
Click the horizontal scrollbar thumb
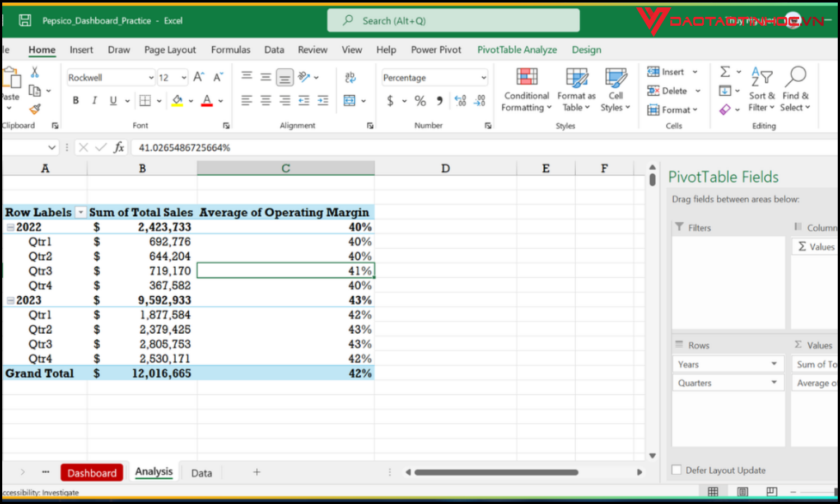496,472
